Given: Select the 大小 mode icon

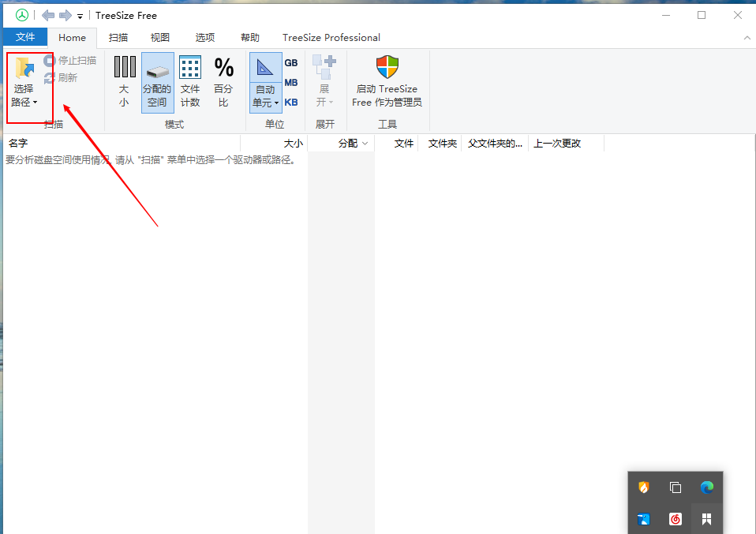Looking at the screenshot, I should point(124,82).
